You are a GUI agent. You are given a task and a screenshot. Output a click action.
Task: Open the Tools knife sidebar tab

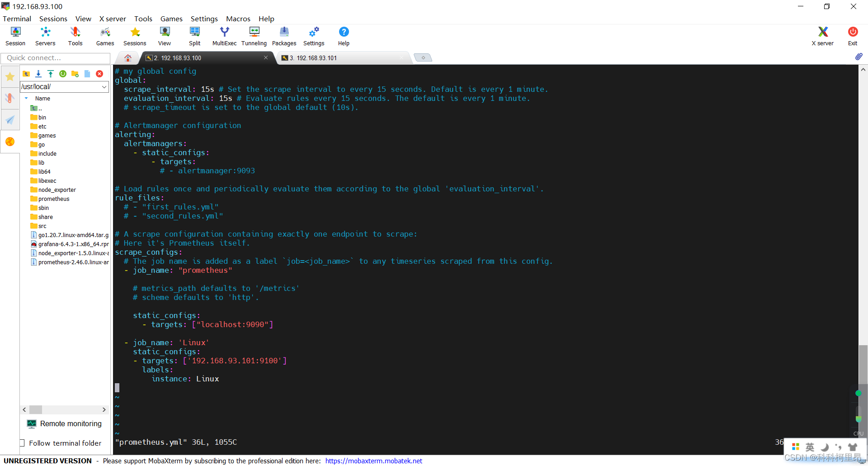tap(10, 98)
